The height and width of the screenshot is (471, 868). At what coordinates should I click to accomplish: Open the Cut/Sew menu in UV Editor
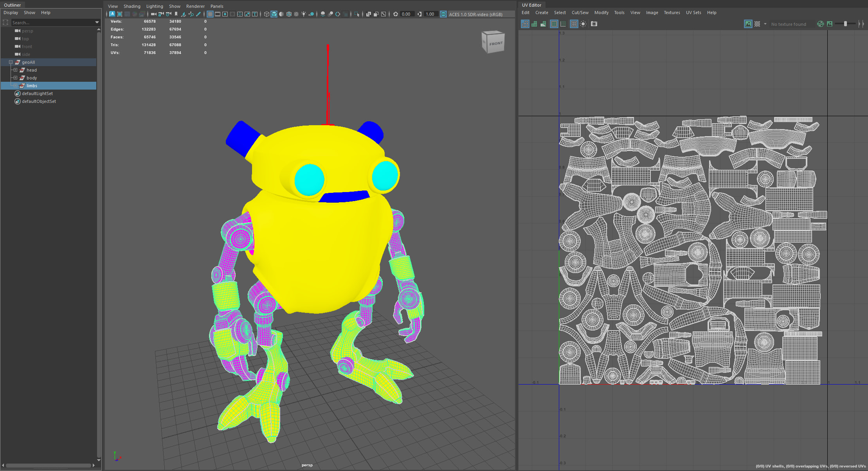coord(580,13)
